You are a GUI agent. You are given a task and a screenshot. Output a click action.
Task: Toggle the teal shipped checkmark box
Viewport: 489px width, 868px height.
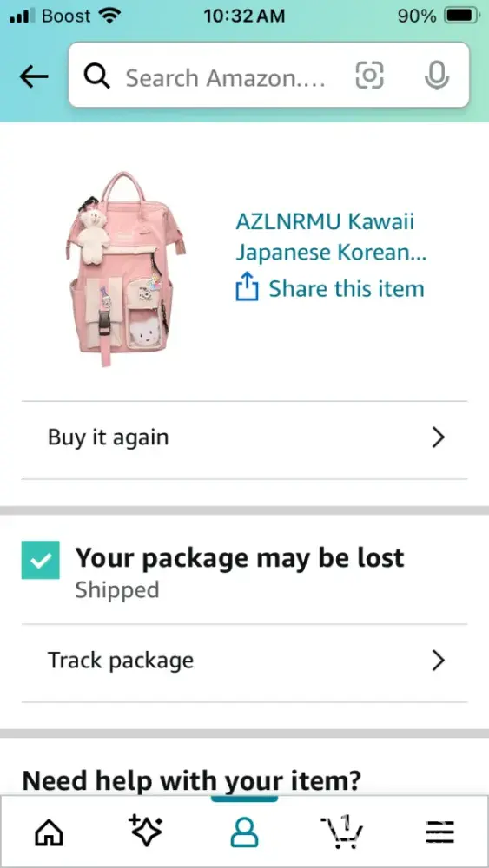click(x=41, y=560)
